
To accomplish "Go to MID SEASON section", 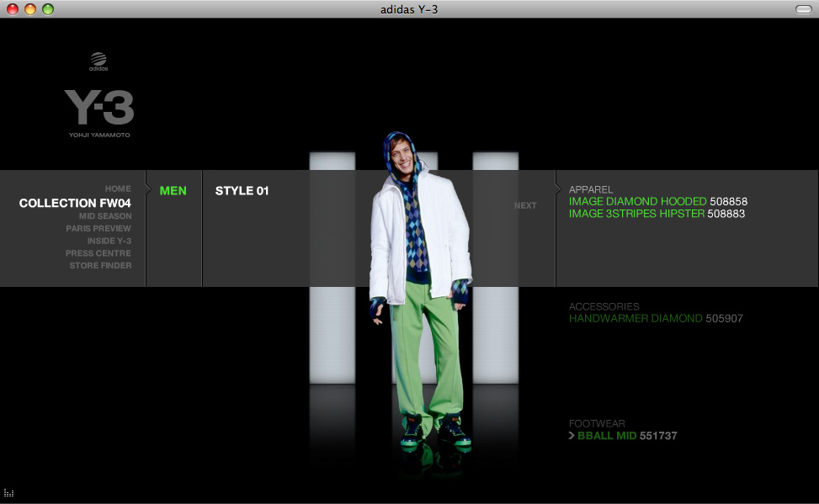I will [x=105, y=215].
